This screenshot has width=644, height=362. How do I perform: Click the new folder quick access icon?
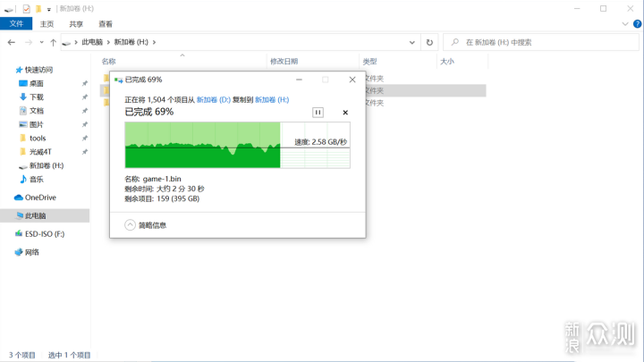(38, 9)
